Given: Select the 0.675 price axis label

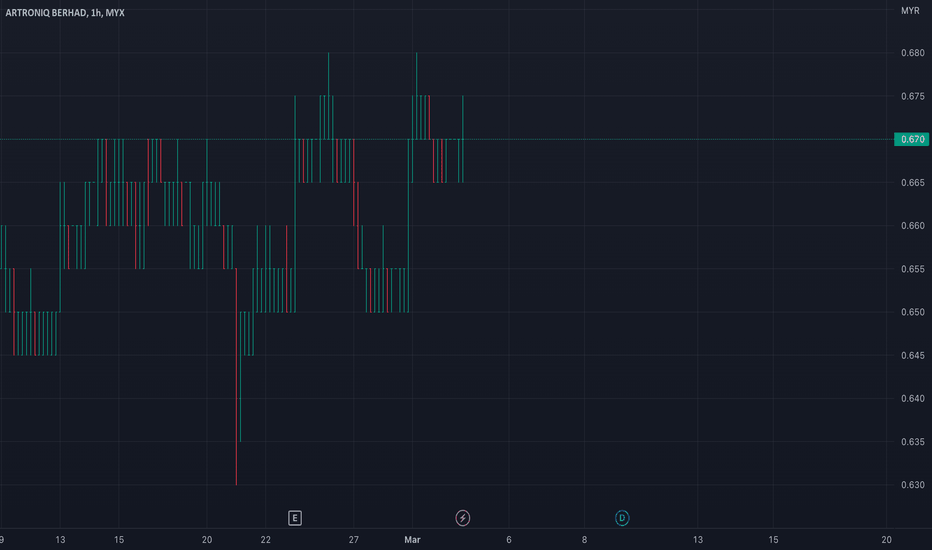Looking at the screenshot, I should click(912, 96).
